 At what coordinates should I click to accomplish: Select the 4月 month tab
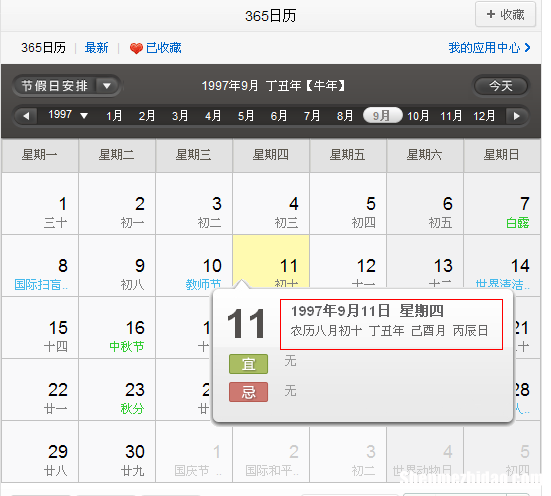(x=213, y=116)
